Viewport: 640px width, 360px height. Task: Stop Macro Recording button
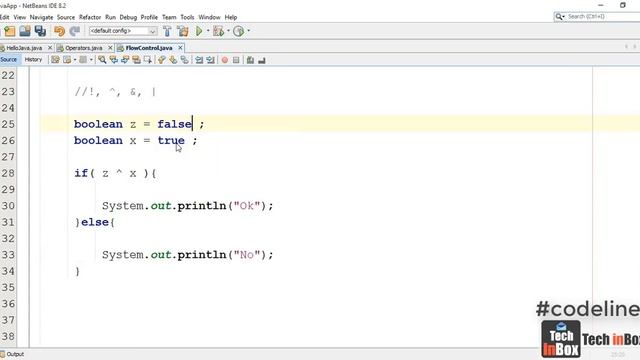[236, 60]
